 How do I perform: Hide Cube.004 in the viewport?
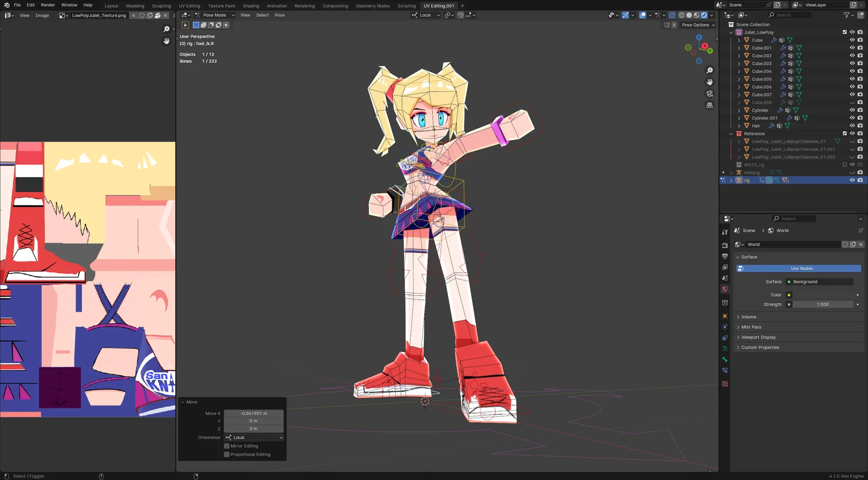tap(852, 71)
